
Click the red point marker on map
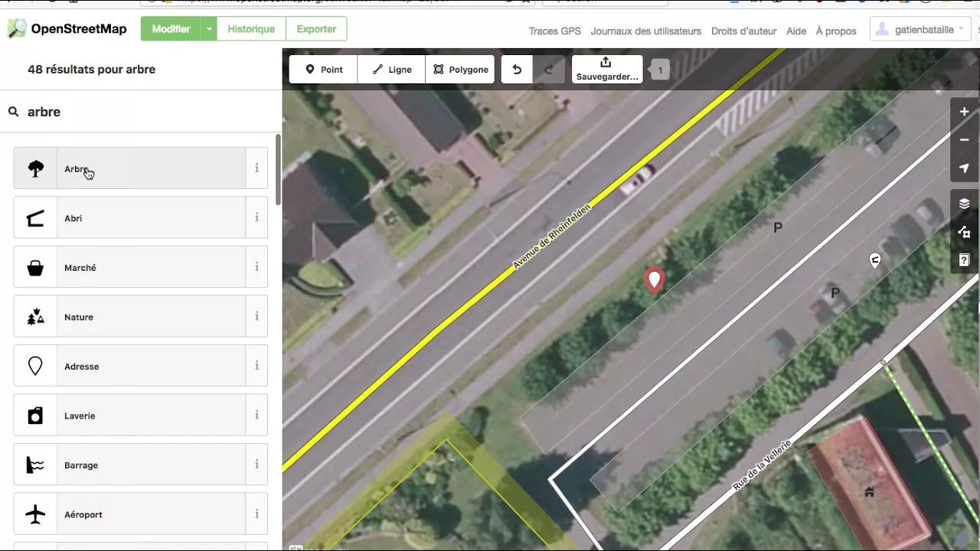(x=654, y=280)
